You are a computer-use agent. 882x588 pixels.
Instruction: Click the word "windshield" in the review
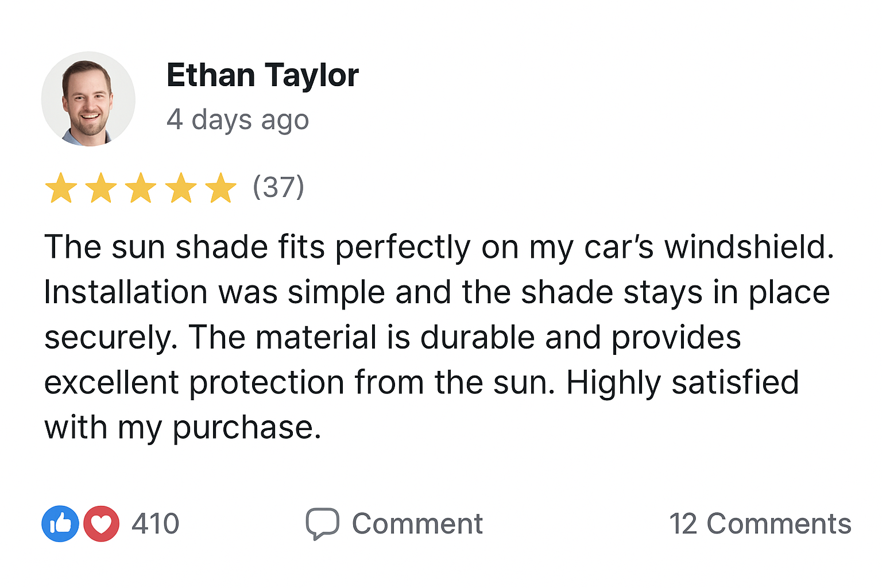point(748,247)
